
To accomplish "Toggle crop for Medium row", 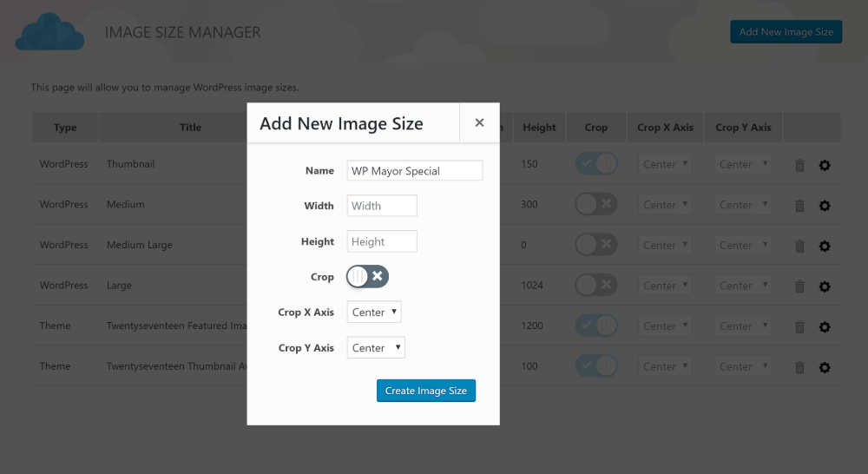I will [x=596, y=204].
